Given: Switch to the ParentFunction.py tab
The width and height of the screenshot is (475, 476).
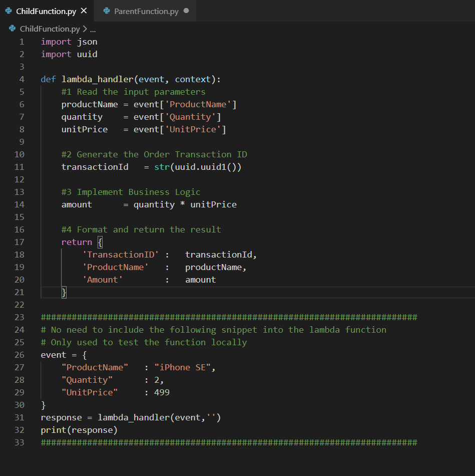Looking at the screenshot, I should (145, 11).
